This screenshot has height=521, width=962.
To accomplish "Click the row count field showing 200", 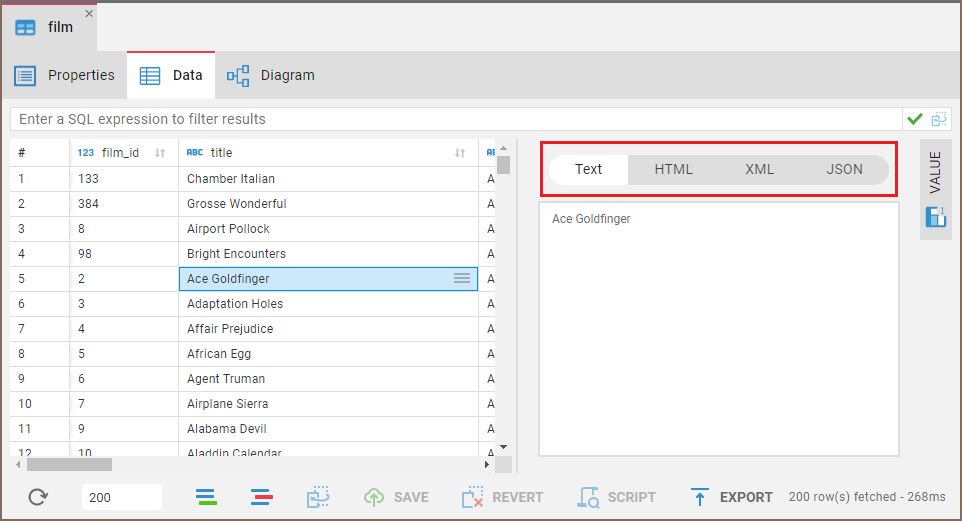I will point(121,497).
